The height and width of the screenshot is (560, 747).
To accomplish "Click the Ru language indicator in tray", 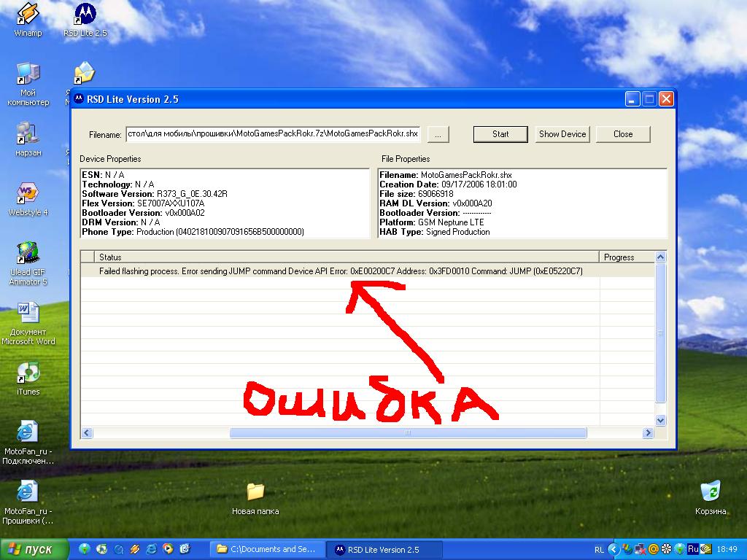I will pyautogui.click(x=693, y=550).
